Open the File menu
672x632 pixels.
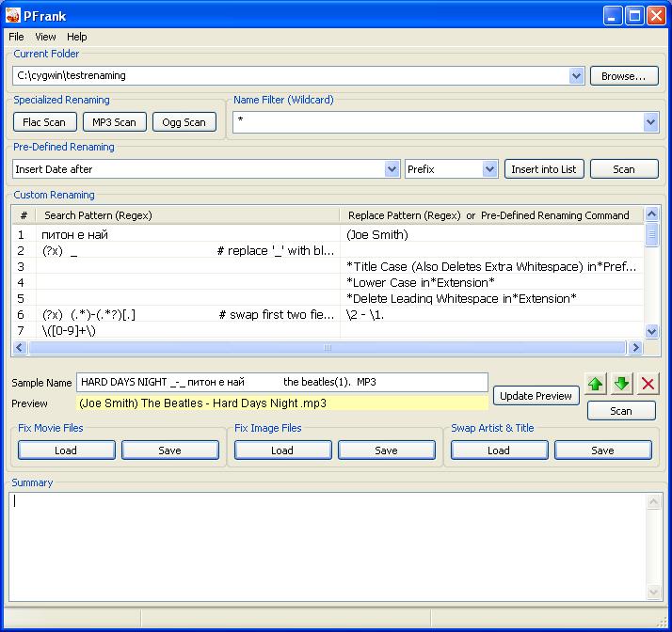tap(17, 37)
